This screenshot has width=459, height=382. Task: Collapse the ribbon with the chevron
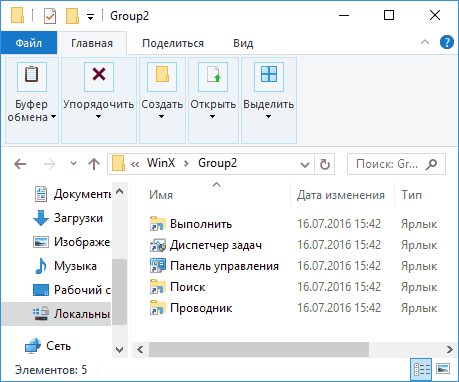coord(425,42)
